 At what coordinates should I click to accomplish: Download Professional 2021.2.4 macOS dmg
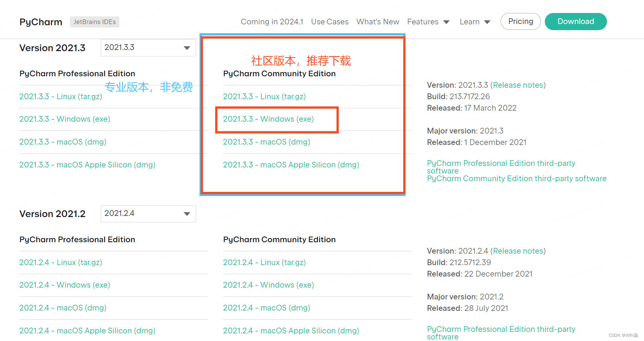(63, 308)
